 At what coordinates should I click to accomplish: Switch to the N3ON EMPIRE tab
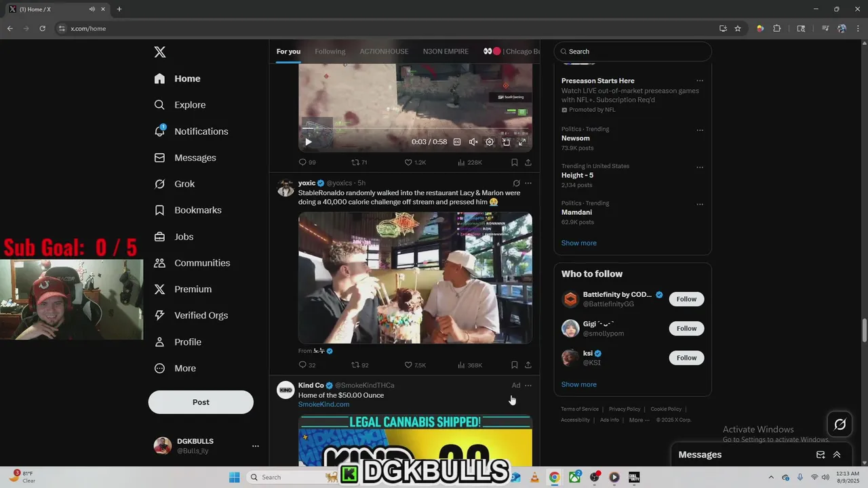[x=446, y=52]
